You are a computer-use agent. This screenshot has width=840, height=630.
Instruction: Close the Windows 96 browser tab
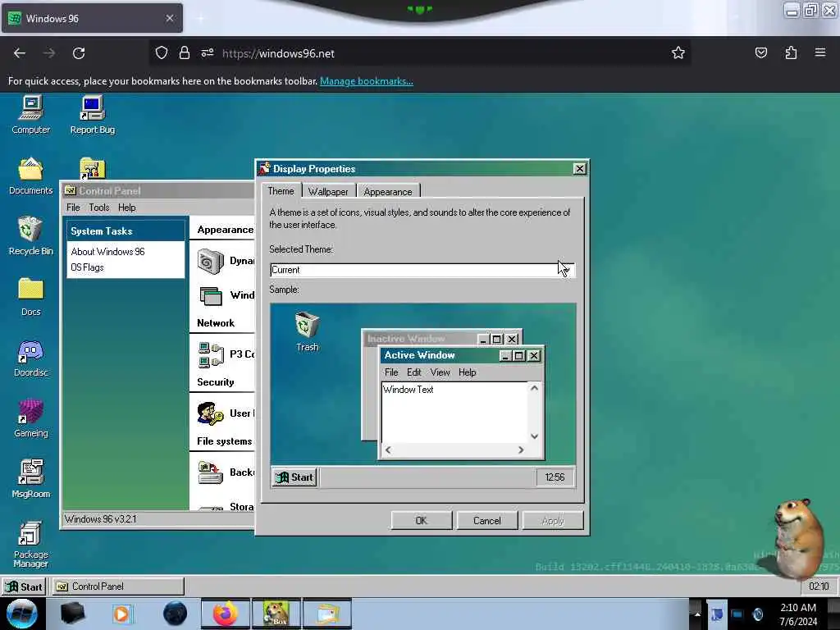[169, 18]
